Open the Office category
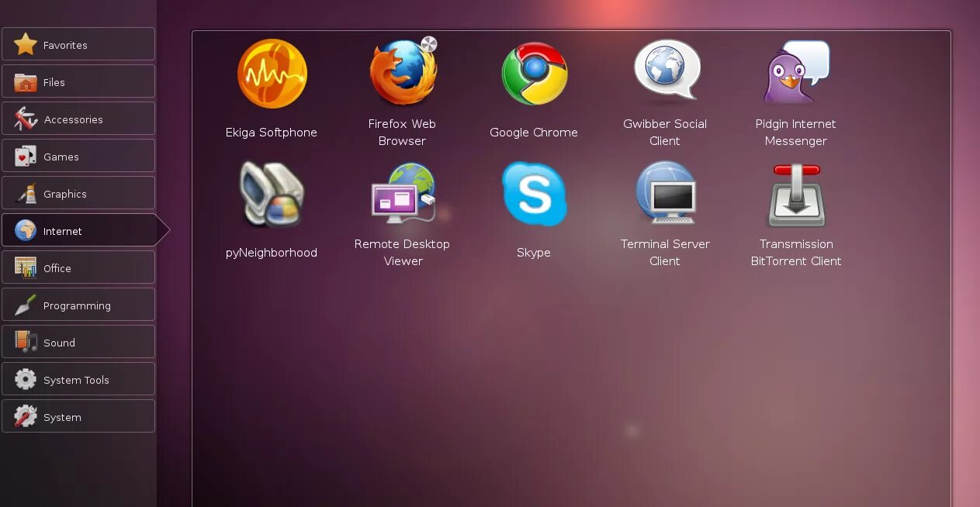This screenshot has width=980, height=507. point(78,267)
